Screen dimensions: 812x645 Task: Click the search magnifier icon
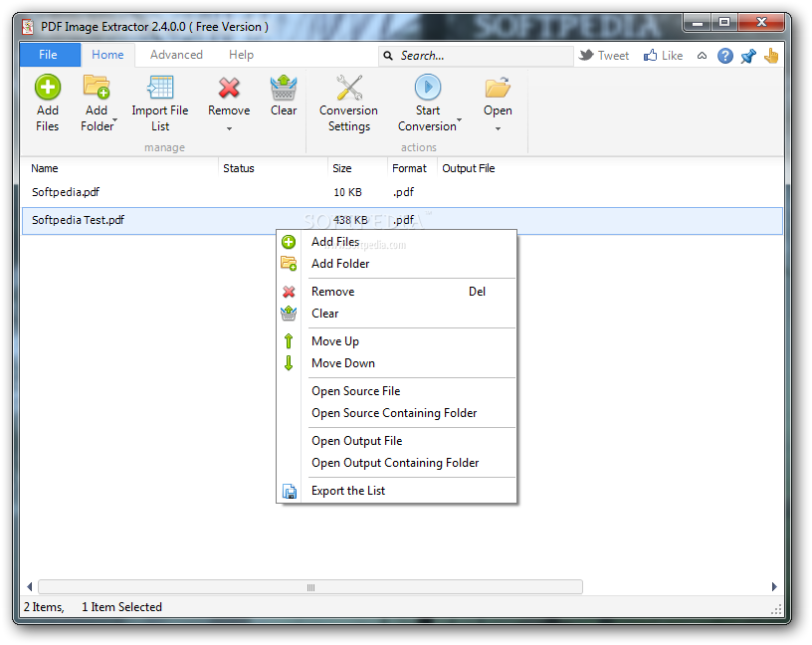tap(388, 56)
